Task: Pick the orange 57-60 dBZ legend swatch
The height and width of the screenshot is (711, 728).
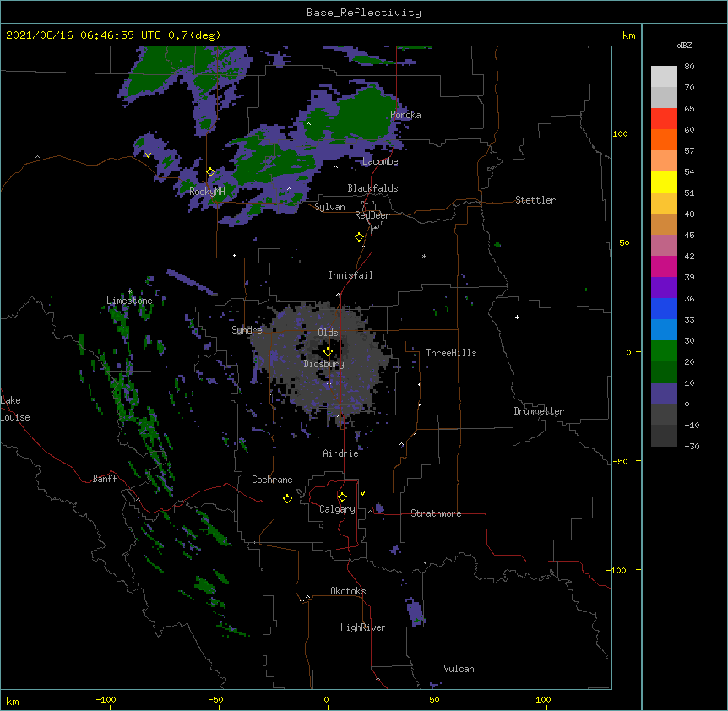Action: (664, 140)
